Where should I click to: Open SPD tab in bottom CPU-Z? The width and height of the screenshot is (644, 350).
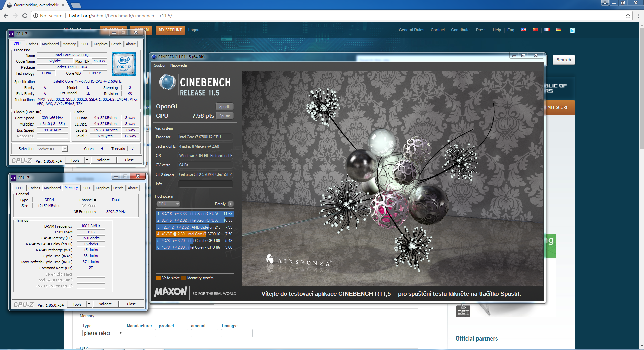tap(87, 188)
